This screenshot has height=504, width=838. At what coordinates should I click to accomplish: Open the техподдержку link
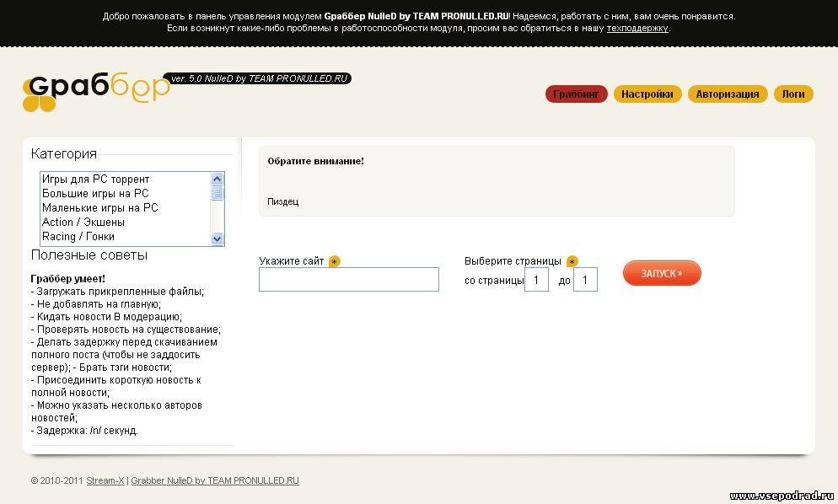(x=637, y=29)
